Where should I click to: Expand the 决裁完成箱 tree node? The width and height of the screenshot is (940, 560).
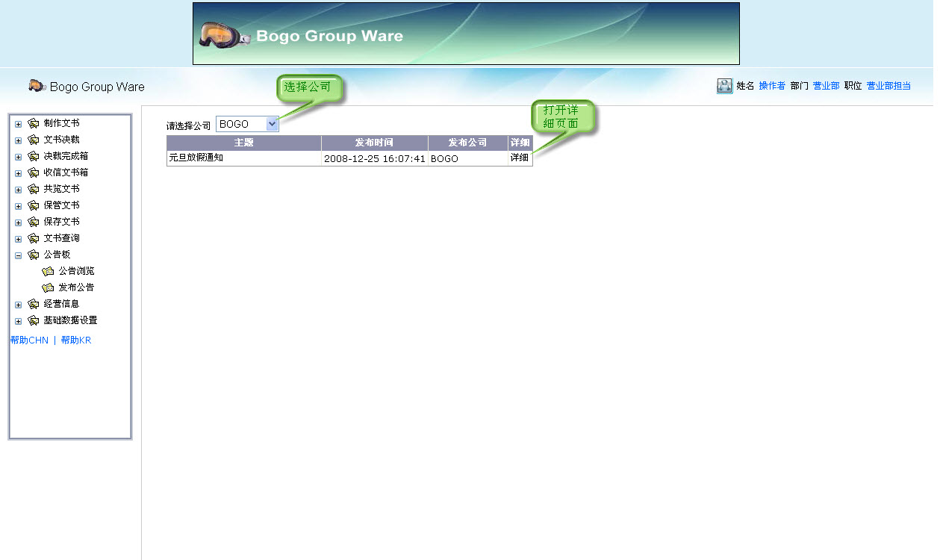[19, 157]
